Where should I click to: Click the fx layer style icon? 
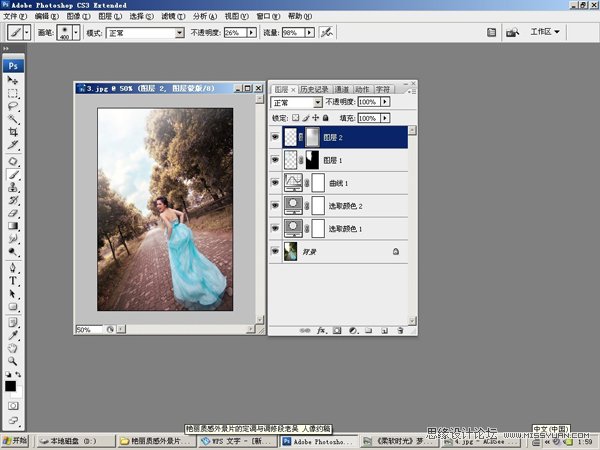(x=322, y=329)
